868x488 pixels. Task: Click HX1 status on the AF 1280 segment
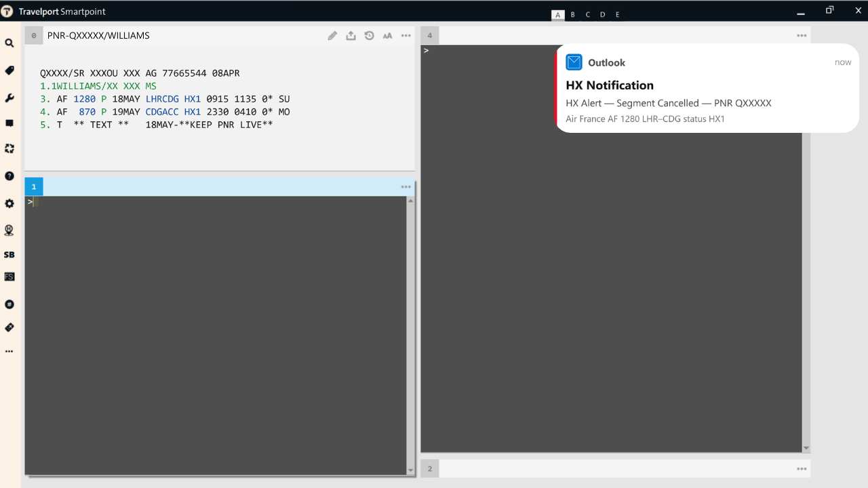point(193,99)
